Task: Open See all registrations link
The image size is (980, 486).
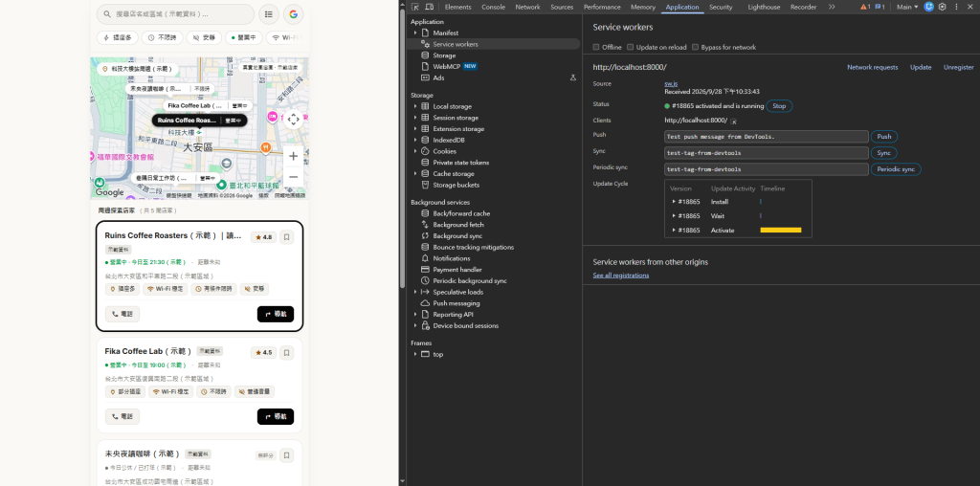Action: point(620,276)
